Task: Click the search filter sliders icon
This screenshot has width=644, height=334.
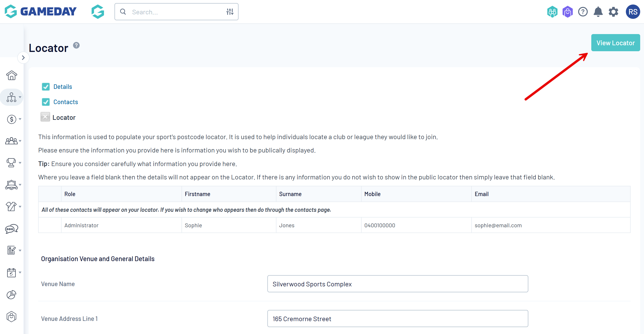Action: pyautogui.click(x=230, y=12)
